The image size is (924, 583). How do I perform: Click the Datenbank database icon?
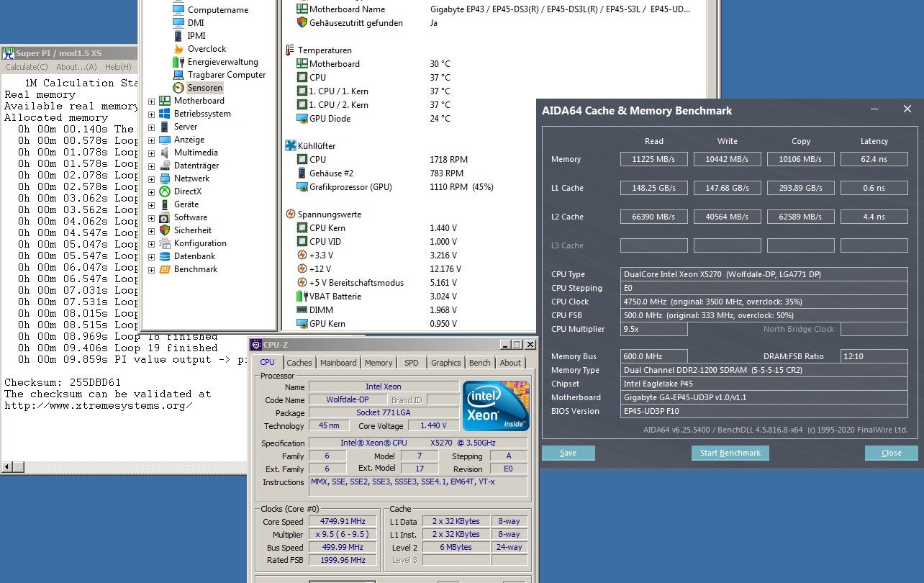coord(164,256)
